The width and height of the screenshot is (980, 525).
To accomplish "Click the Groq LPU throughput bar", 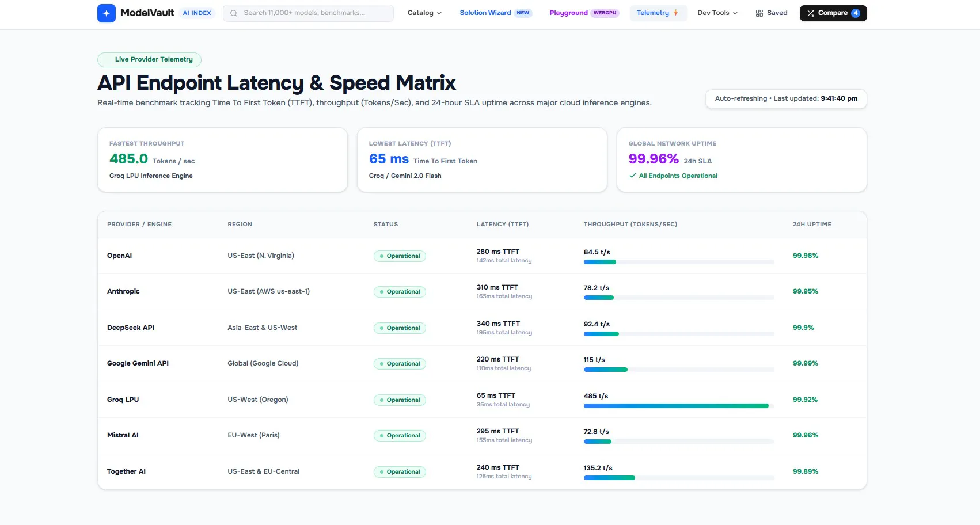I will (x=679, y=406).
